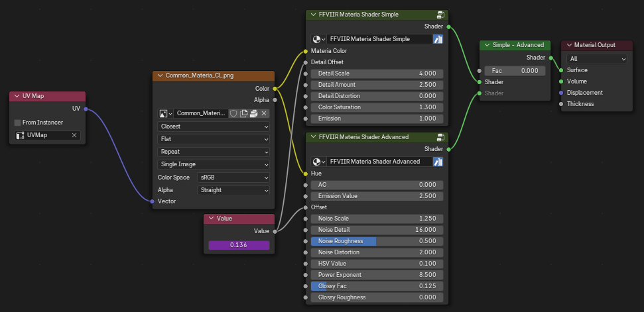Collapse FFVIIR Materia Shader Simple node

tap(313, 15)
